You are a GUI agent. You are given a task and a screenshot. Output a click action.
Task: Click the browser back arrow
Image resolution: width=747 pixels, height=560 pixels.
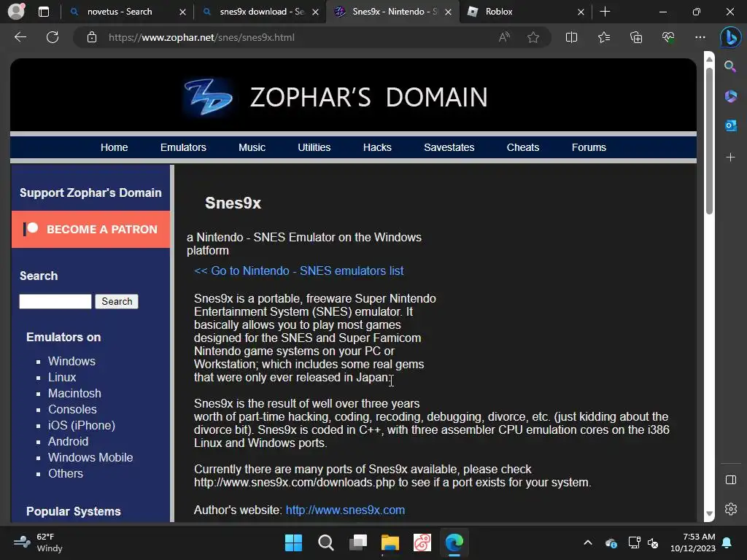[20, 37]
